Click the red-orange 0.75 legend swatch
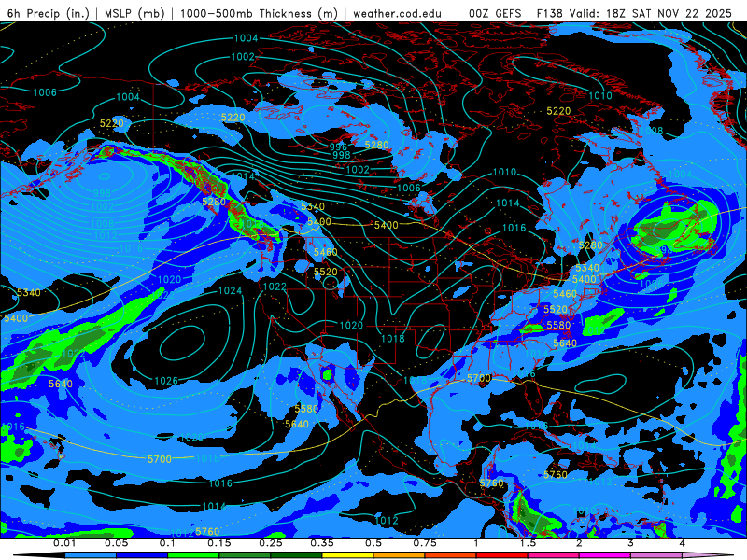Viewport: 747px width, 560px height. (450, 555)
